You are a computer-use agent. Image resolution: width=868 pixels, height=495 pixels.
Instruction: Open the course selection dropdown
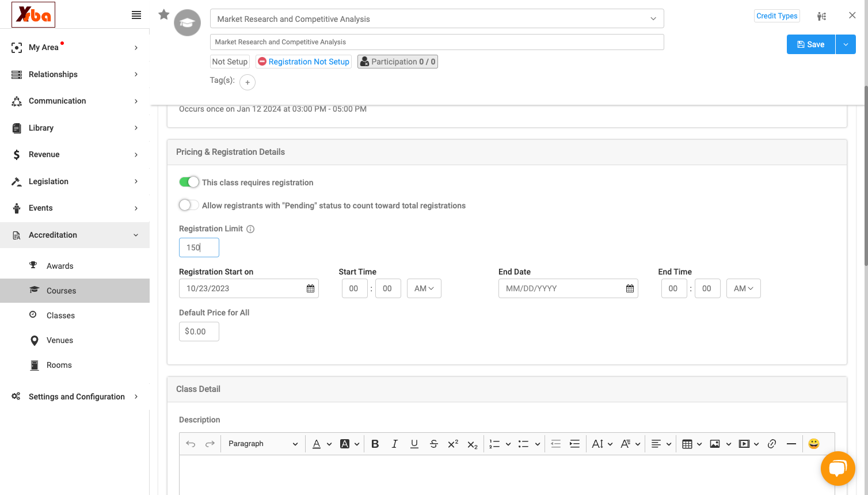pyautogui.click(x=437, y=19)
